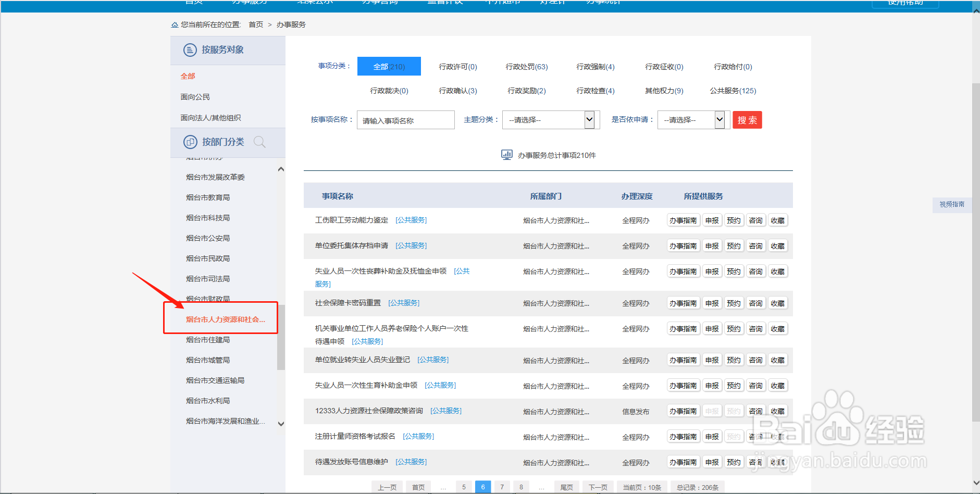980x494 pixels.
Task: Open the 办事咨询 menu in top navigation
Action: click(x=379, y=3)
